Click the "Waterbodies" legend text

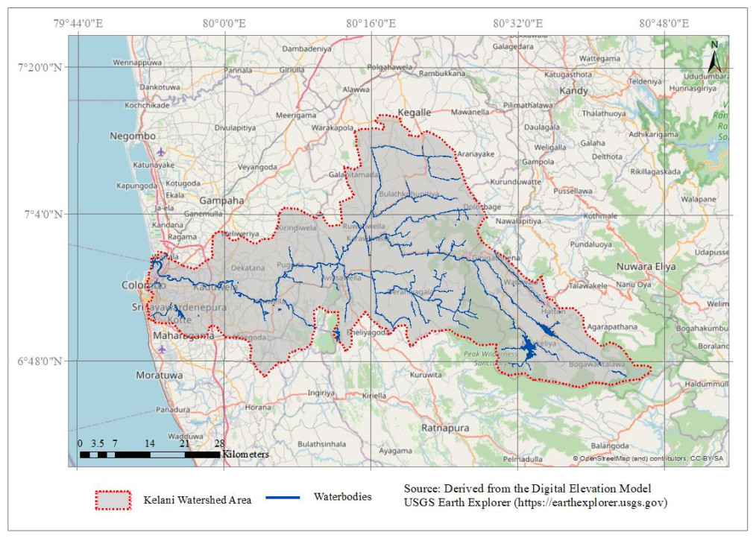[x=342, y=496]
